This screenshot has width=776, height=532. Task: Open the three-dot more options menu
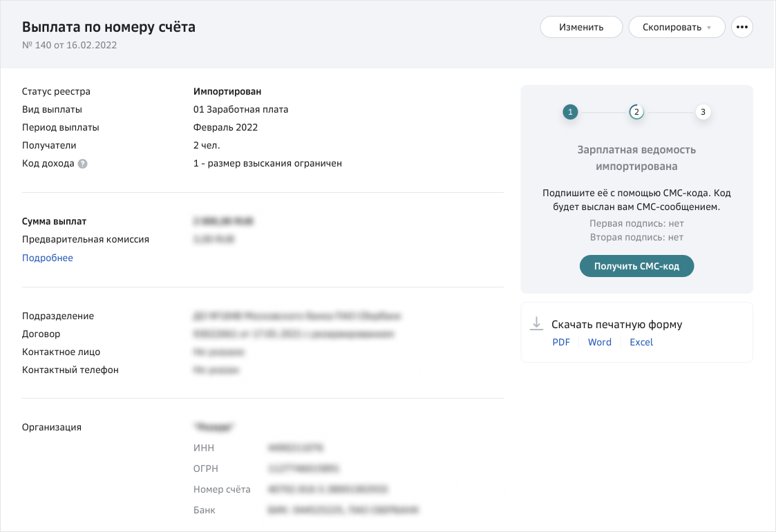point(741,27)
